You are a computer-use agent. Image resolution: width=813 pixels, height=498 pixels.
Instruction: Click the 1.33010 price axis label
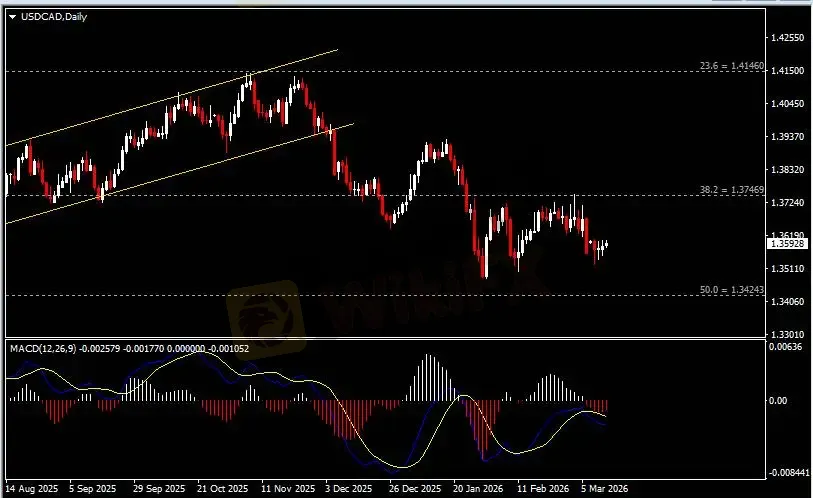[786, 334]
